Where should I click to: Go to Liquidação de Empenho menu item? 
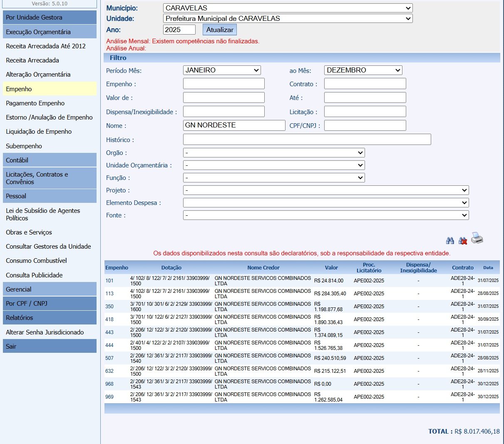pyautogui.click(x=39, y=132)
